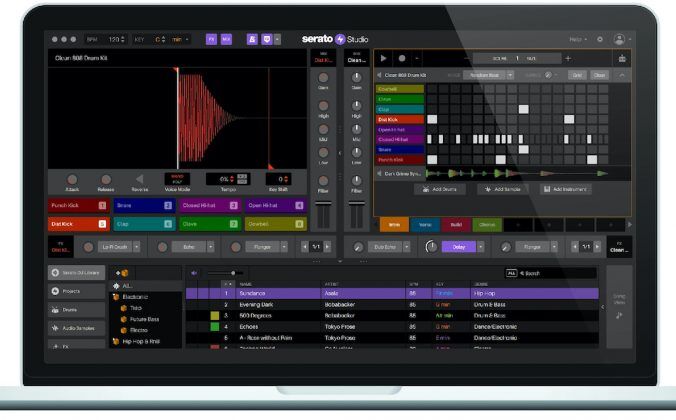Viewport: 676px width, 420px height.
Task: Toggle the Mono/Poly Voice Mode switch
Action: pos(177,179)
